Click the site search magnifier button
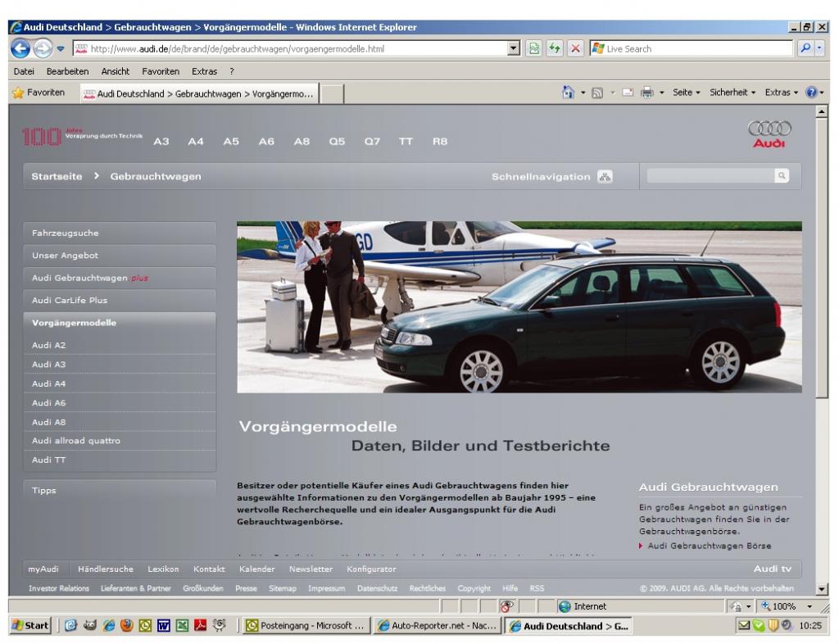The width and height of the screenshot is (839, 644). tap(782, 176)
